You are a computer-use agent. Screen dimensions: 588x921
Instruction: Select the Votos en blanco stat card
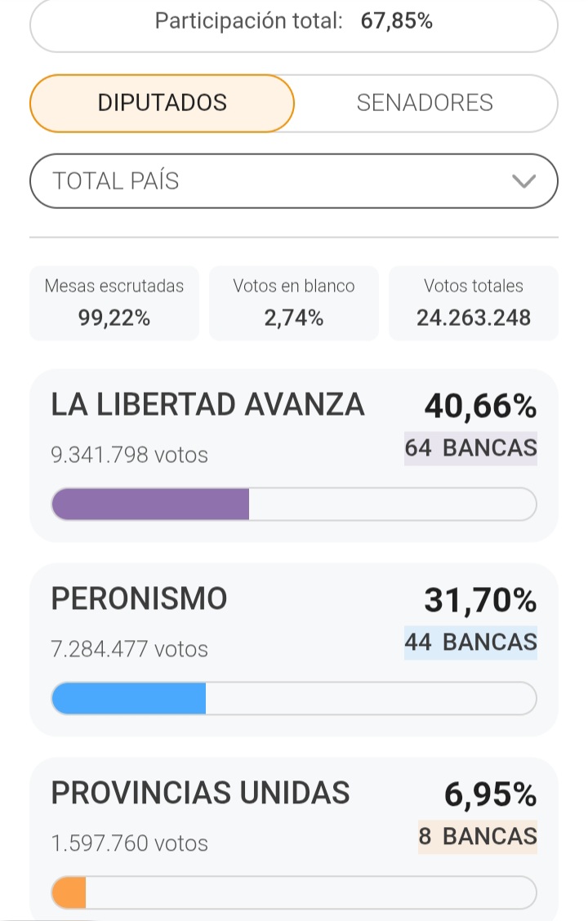coord(294,303)
